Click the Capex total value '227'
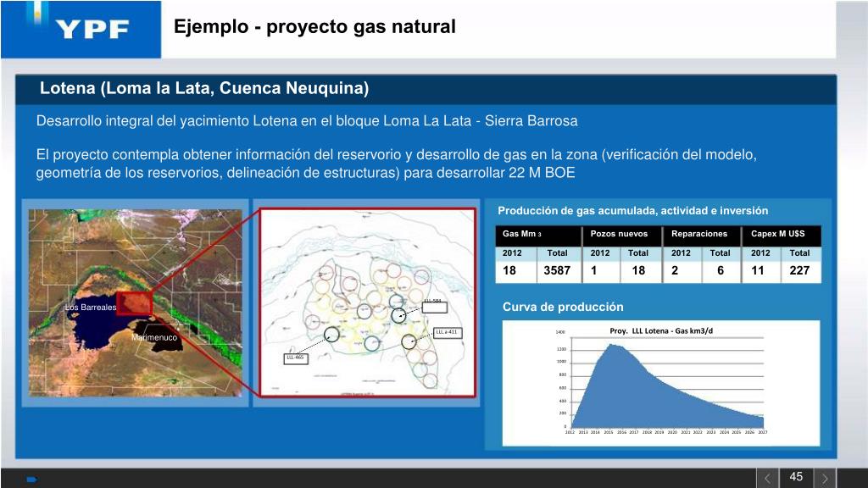The image size is (868, 488). click(799, 270)
